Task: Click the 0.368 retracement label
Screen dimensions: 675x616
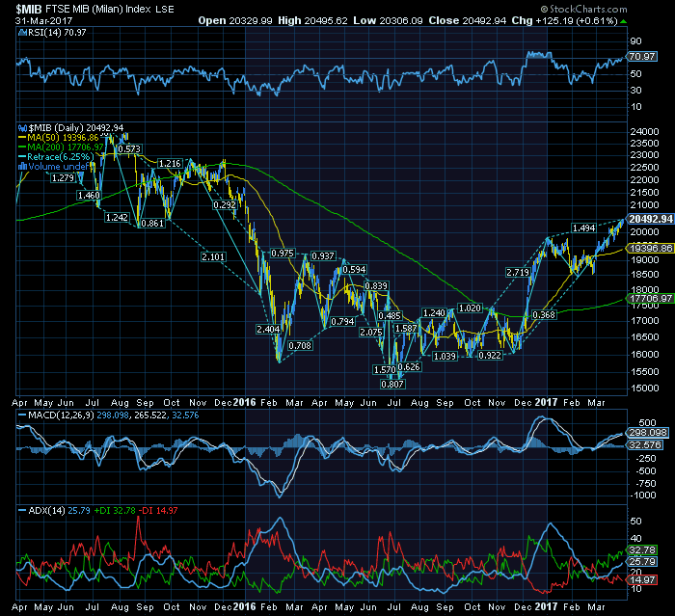Action: pyautogui.click(x=544, y=314)
